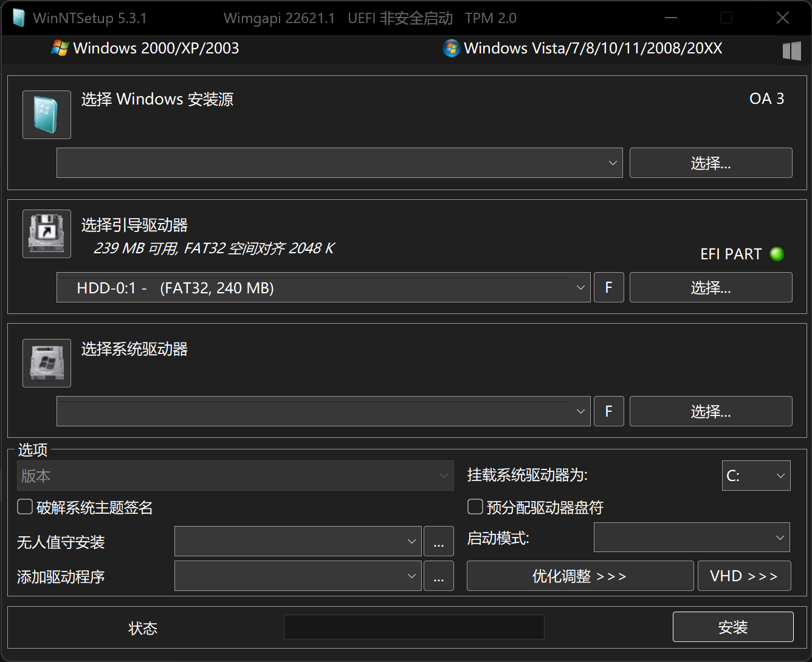Click the 安装 install button
812x662 pixels.
point(733,627)
